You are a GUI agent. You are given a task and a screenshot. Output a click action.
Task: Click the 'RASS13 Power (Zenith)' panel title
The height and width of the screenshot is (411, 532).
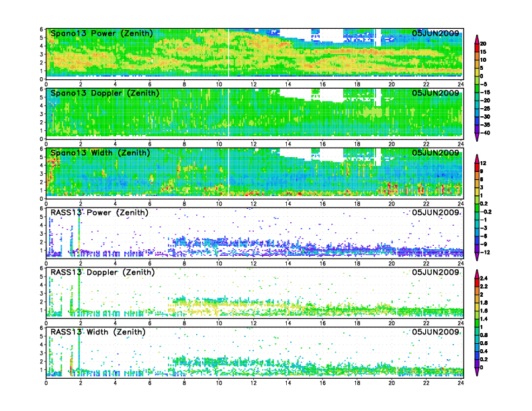pyautogui.click(x=99, y=213)
